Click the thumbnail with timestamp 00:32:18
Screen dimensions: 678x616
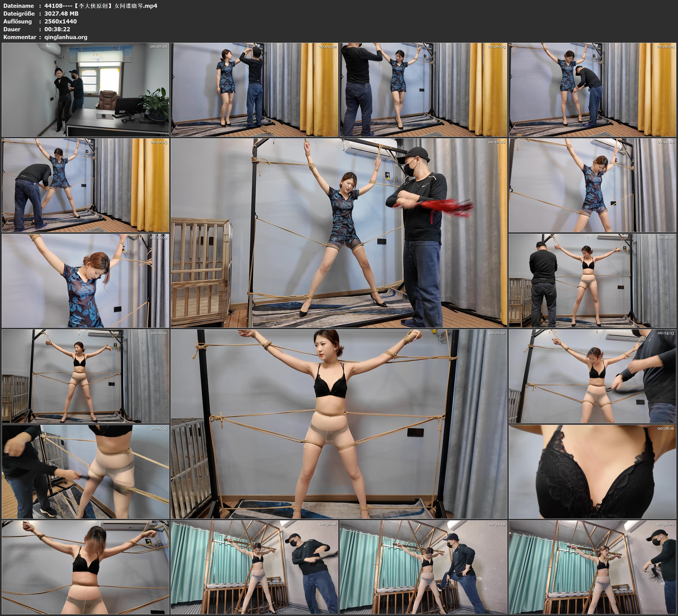[x=254, y=567]
